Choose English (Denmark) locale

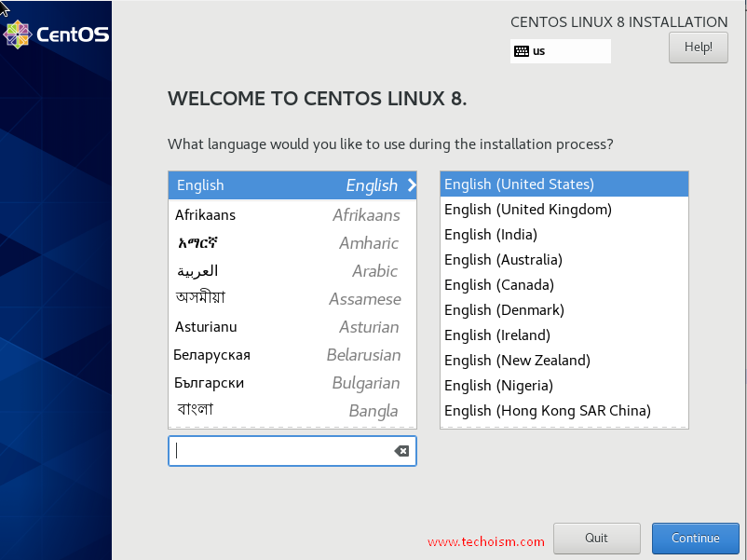point(564,310)
